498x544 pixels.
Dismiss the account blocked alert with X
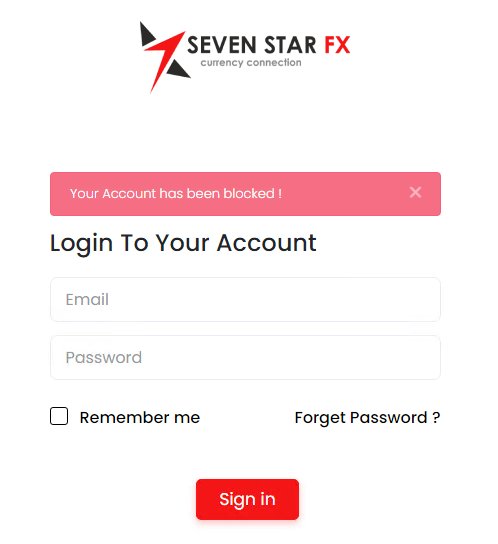[415, 192]
